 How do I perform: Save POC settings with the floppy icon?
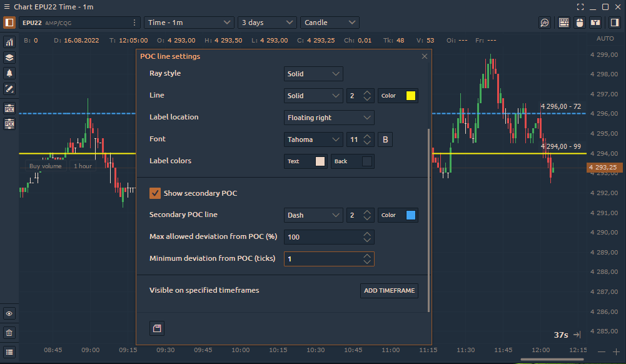[x=157, y=328]
